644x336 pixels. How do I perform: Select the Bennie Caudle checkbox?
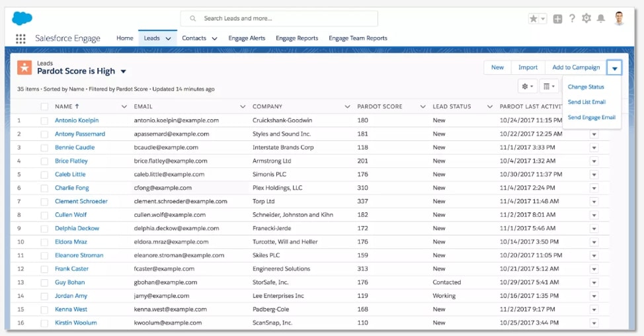(44, 148)
